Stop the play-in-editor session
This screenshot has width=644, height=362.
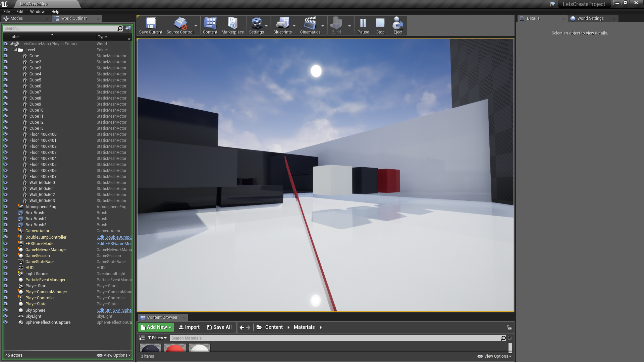click(380, 25)
